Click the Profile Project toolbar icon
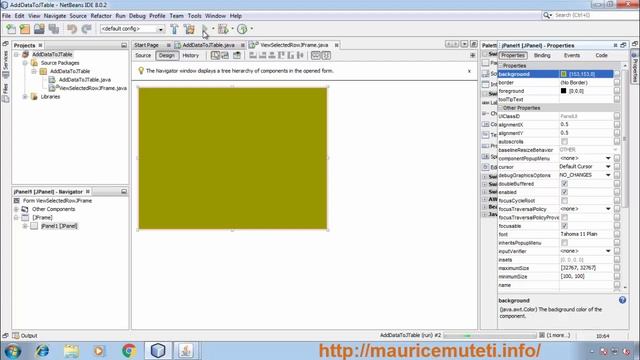This screenshot has height=360, width=640. point(242,29)
